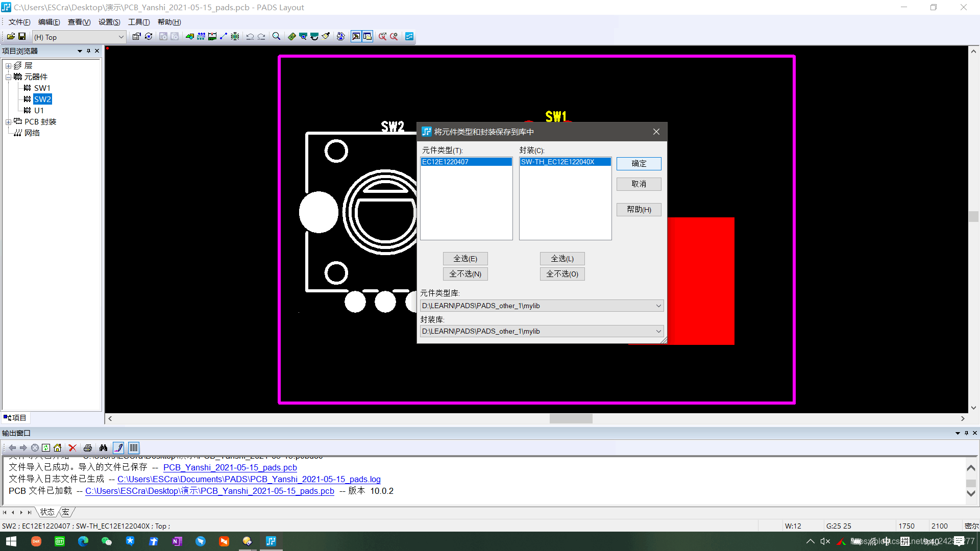980x551 pixels.
Task: Click the green board icon in toolbar
Action: 291,36
